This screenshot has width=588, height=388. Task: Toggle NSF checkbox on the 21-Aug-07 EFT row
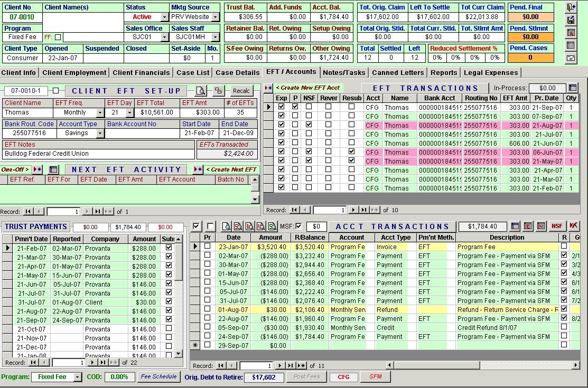(x=309, y=125)
